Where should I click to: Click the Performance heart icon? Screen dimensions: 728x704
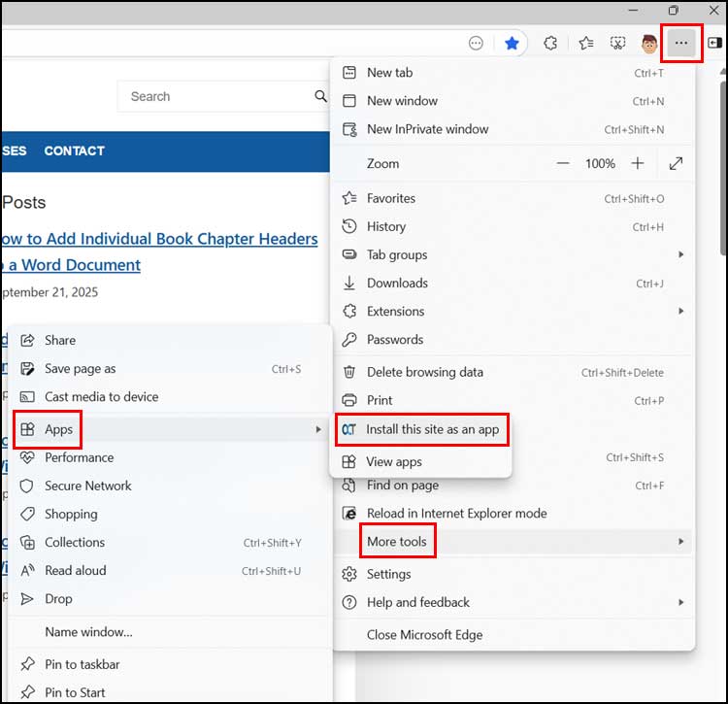(27, 458)
